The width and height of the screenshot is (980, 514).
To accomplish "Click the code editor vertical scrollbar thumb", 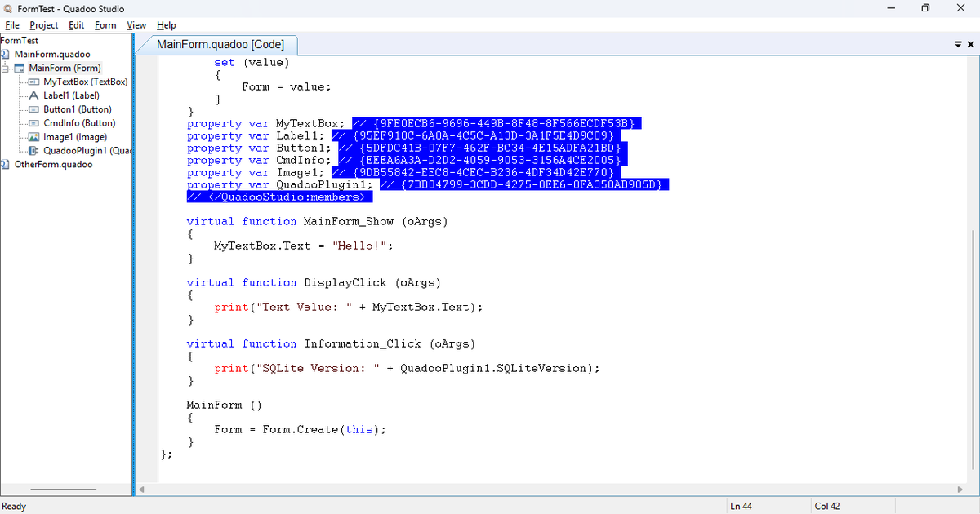I will click(x=971, y=348).
